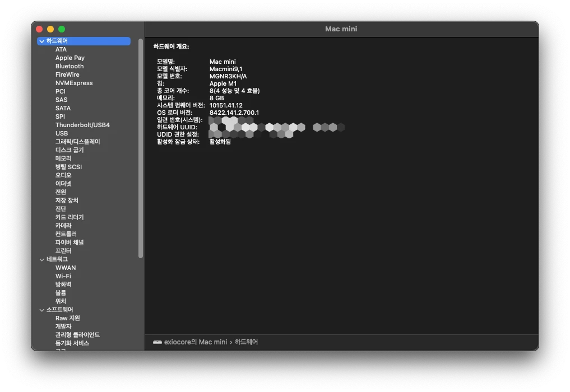The image size is (570, 392).
Task: Click the Apple M1 chip value
Action: pos(223,83)
